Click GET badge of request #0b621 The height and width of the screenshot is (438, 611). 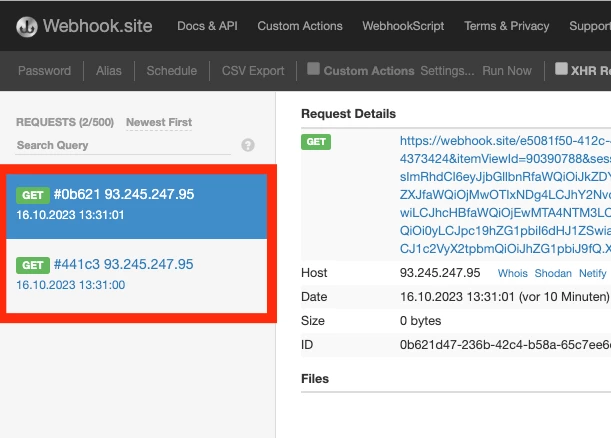33,195
